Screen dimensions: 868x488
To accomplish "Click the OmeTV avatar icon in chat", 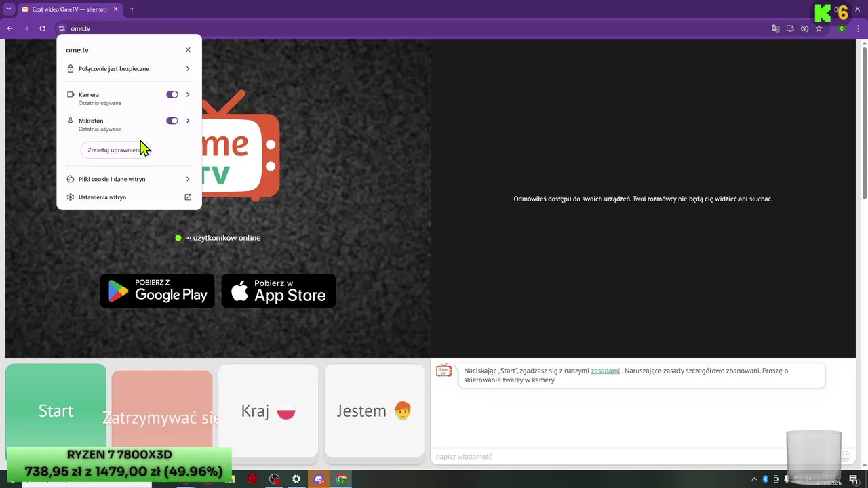I will point(443,371).
